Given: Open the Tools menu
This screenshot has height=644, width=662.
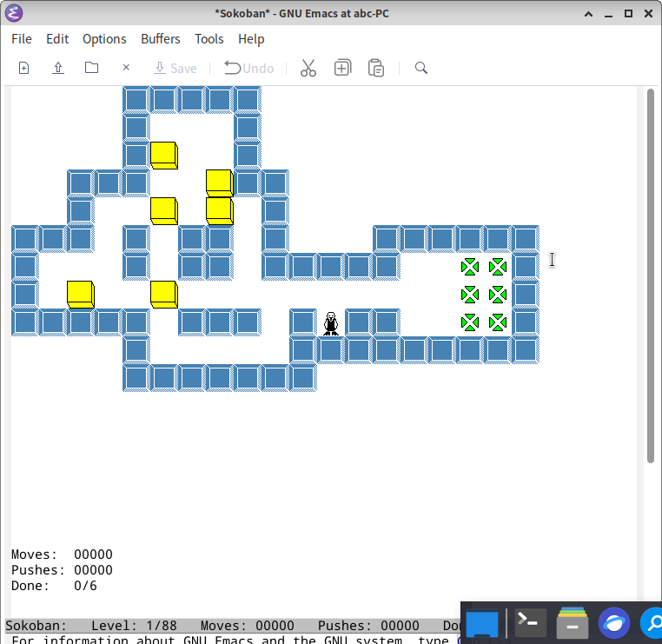Looking at the screenshot, I should click(x=209, y=39).
